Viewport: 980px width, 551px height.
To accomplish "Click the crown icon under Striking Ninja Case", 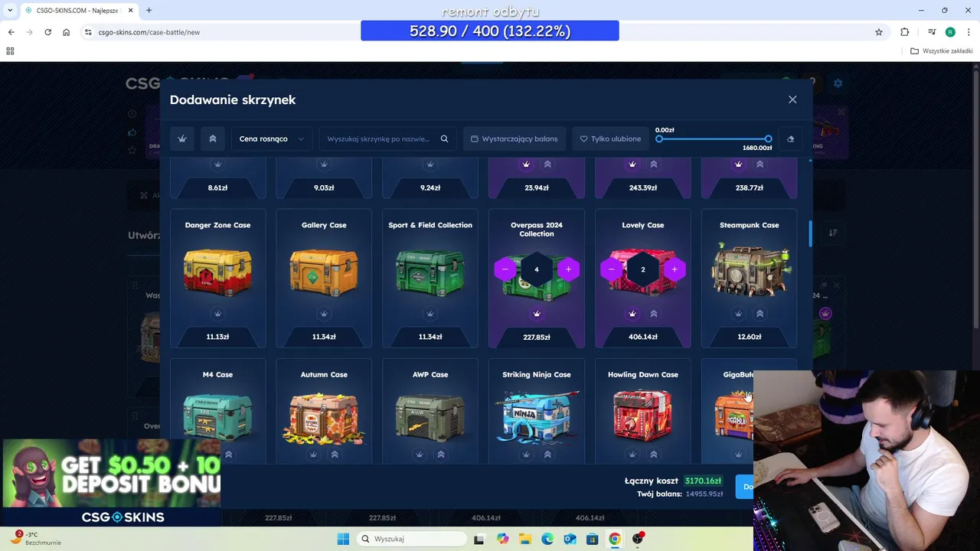I will pyautogui.click(x=526, y=455).
